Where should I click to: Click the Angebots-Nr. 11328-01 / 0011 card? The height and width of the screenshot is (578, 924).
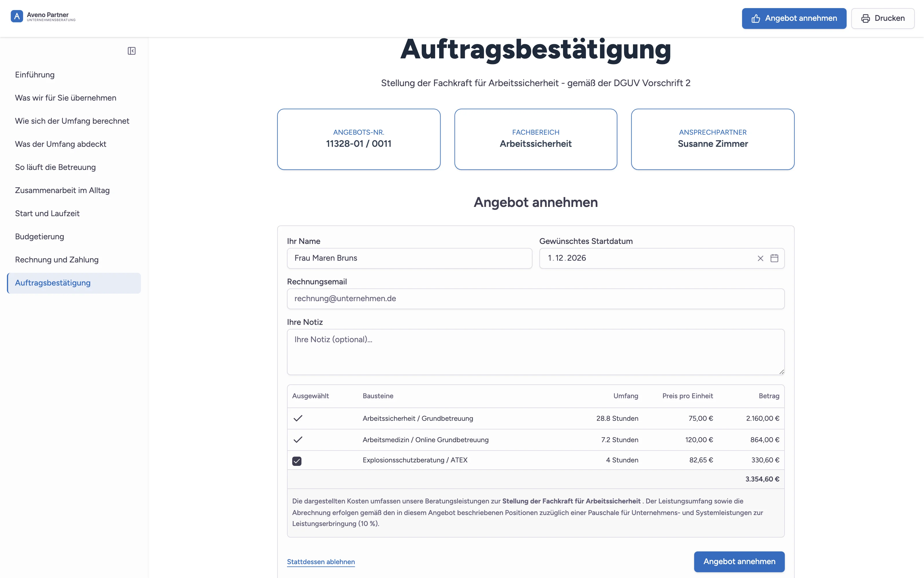[359, 139]
